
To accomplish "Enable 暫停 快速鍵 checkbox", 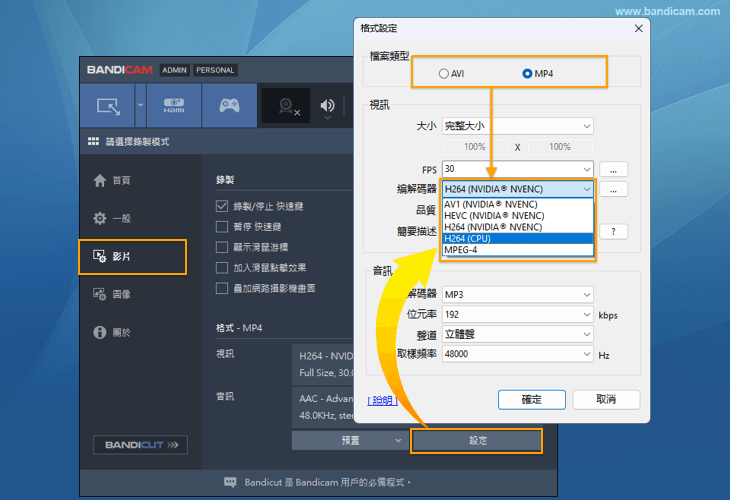I will point(222,227).
